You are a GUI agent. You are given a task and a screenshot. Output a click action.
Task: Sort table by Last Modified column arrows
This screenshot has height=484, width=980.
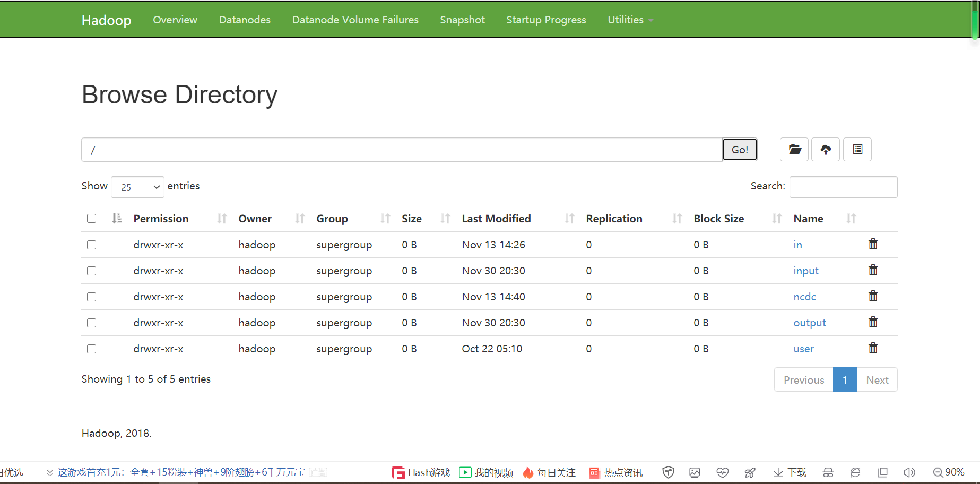[569, 218]
